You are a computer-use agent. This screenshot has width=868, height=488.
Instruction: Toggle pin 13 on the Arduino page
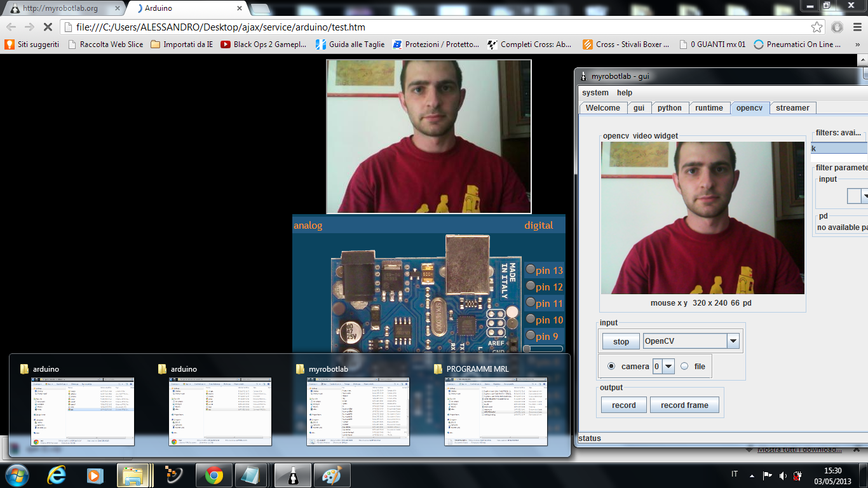click(531, 269)
